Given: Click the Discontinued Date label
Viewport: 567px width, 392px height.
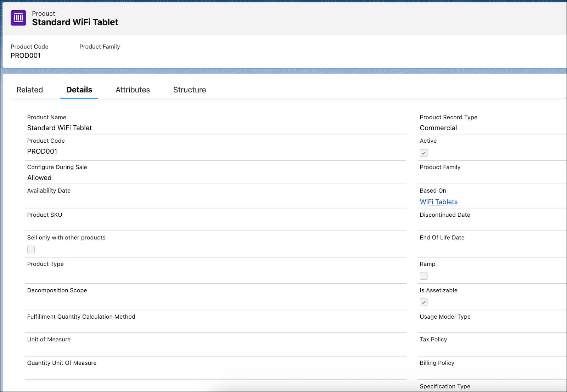Looking at the screenshot, I should point(445,215).
